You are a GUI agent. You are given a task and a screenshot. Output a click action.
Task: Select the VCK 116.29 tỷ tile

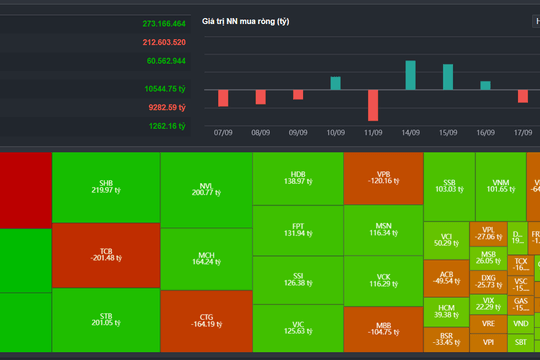383,281
